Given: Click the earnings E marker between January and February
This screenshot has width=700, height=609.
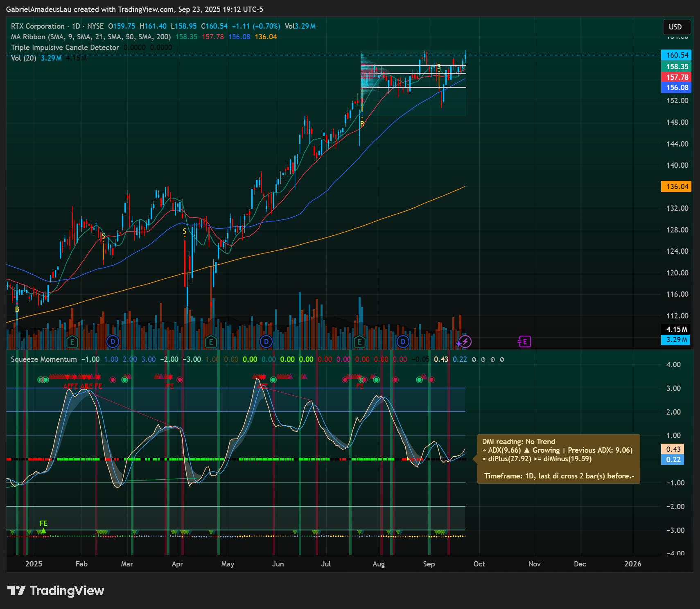Looking at the screenshot, I should point(72,341).
